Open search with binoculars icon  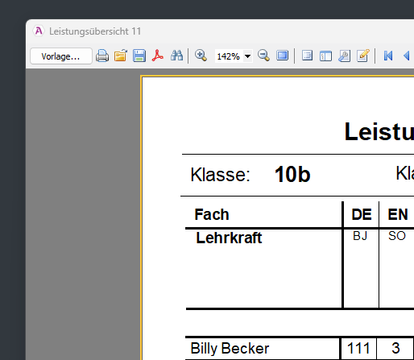click(176, 56)
